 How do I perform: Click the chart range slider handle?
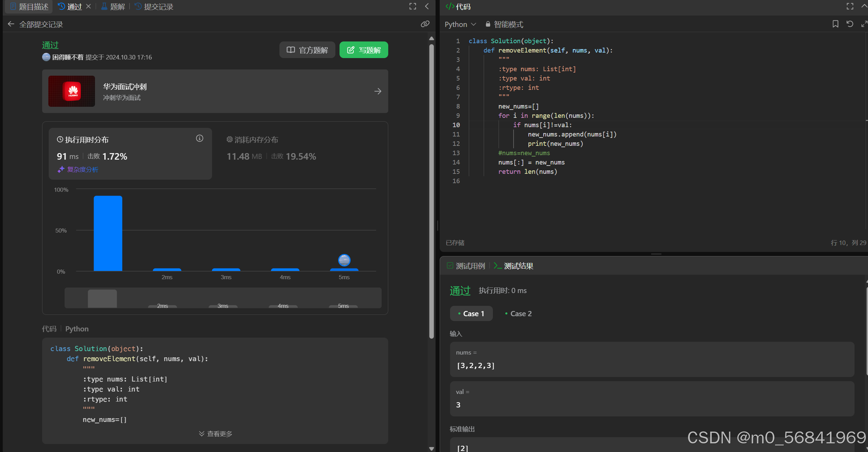102,298
